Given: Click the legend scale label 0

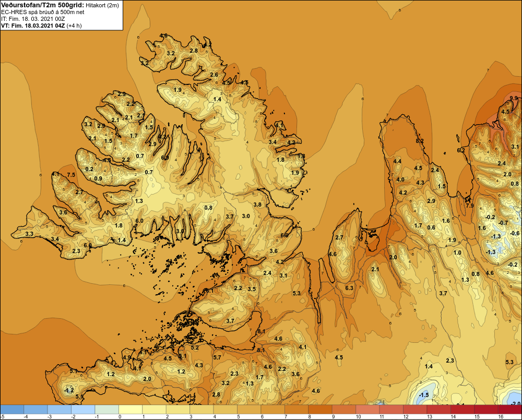Looking at the screenshot, I should (x=120, y=417).
